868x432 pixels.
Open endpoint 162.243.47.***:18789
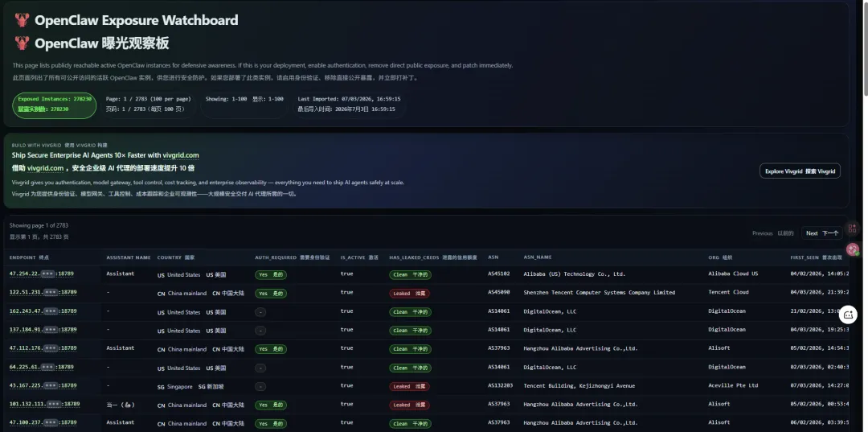[43, 311]
